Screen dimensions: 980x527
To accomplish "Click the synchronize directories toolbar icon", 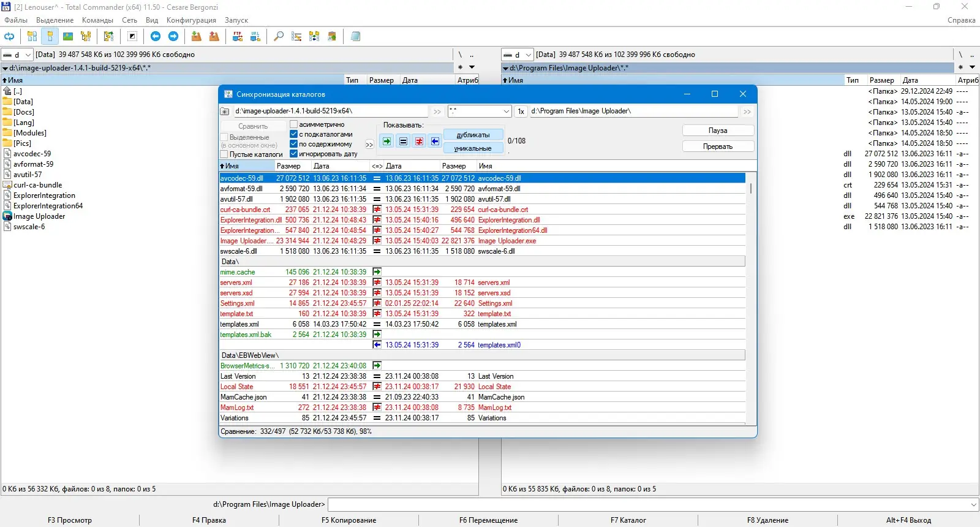I will (x=314, y=37).
